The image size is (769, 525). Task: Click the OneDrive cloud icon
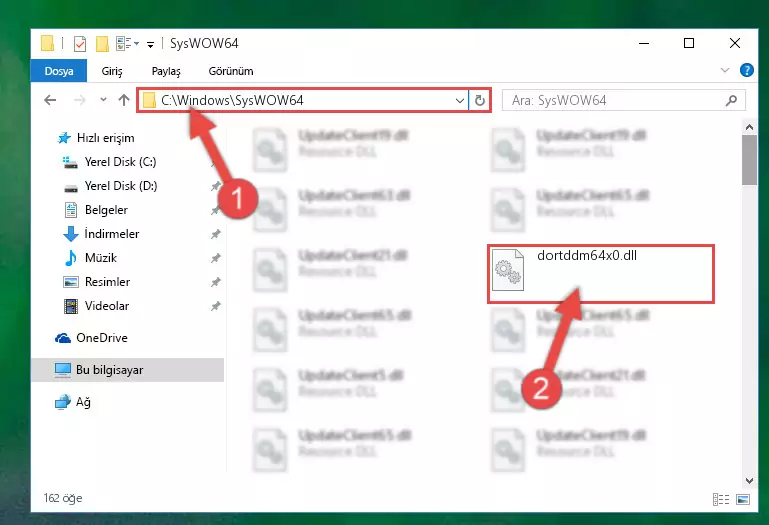(x=63, y=338)
